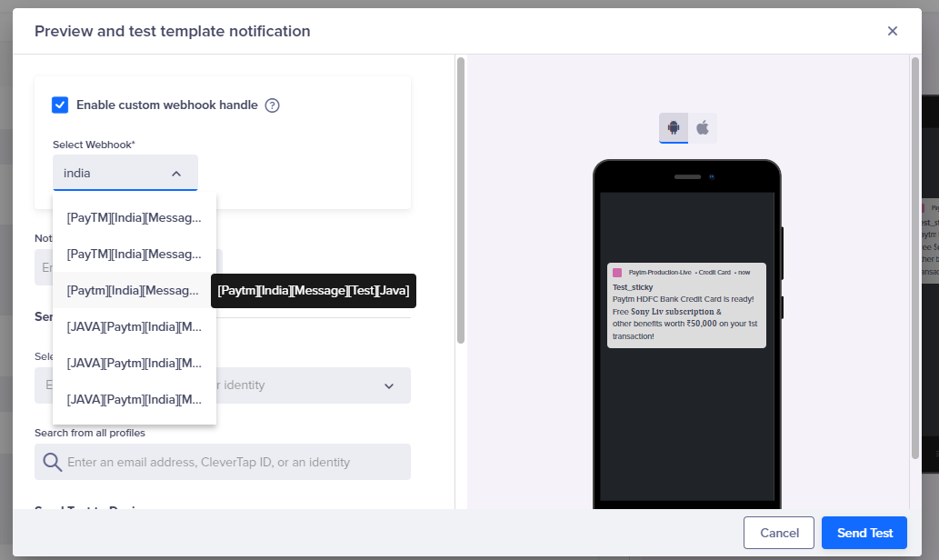Click the Search from all profiles label
The image size is (939, 560).
pyautogui.click(x=90, y=433)
